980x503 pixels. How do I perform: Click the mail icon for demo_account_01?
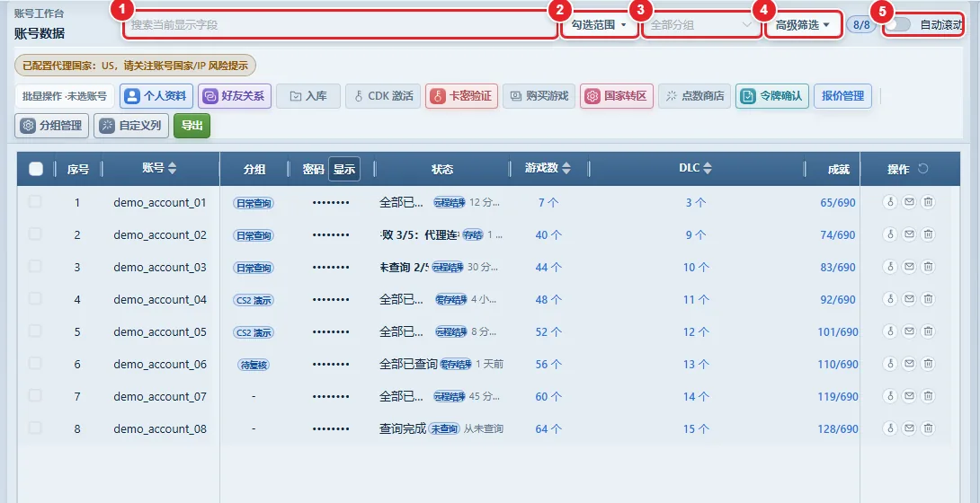(x=909, y=202)
